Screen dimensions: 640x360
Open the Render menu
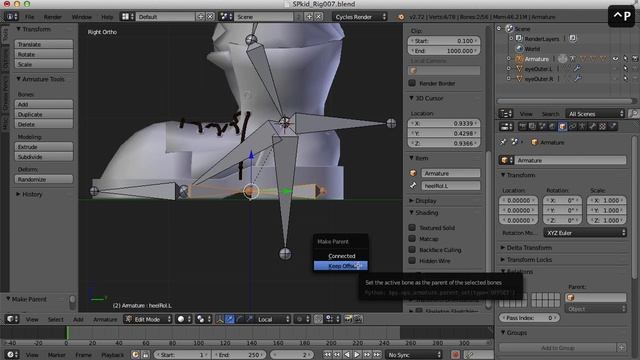click(x=53, y=17)
